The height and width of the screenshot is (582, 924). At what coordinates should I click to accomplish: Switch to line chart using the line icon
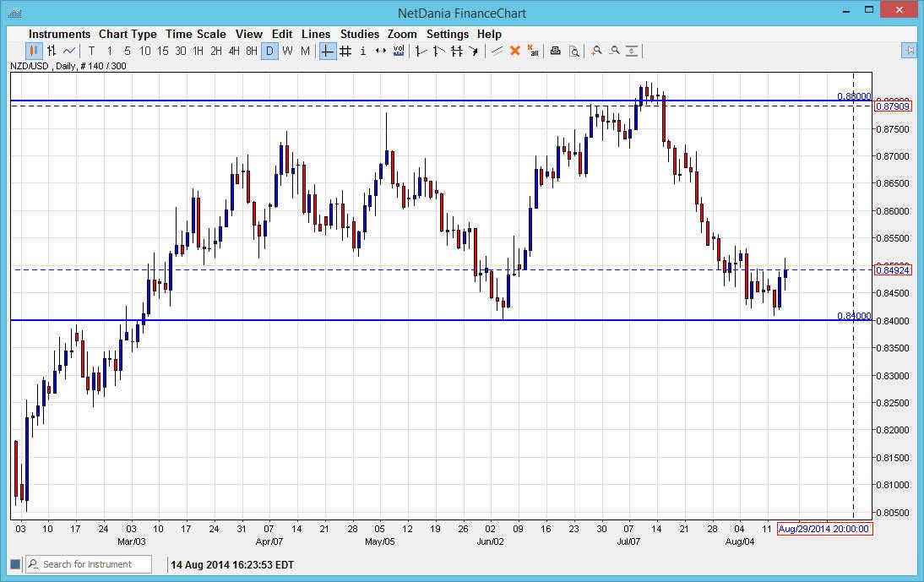coord(68,51)
